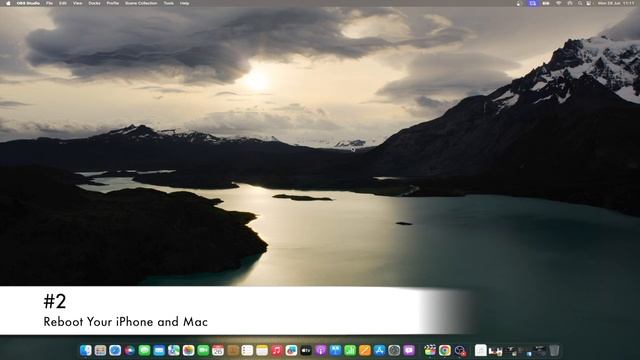The width and height of the screenshot is (640, 360).
Task: Open Podcasts from the Dock
Action: point(321,350)
